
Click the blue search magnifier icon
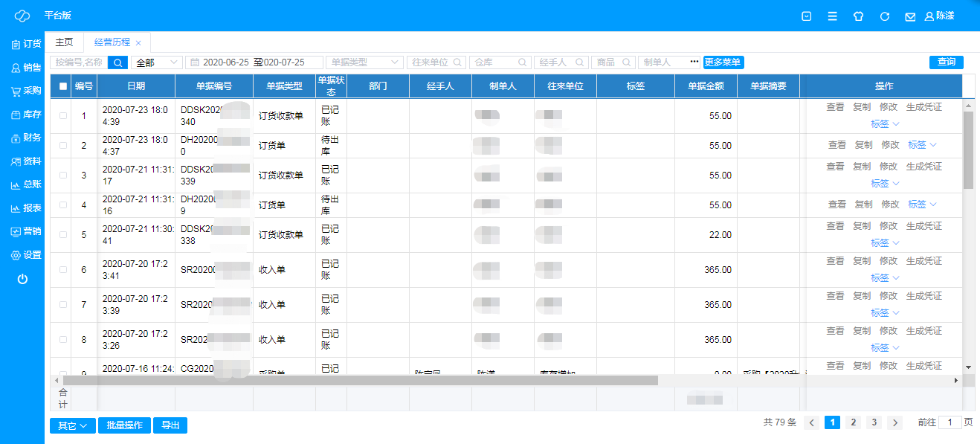(117, 62)
